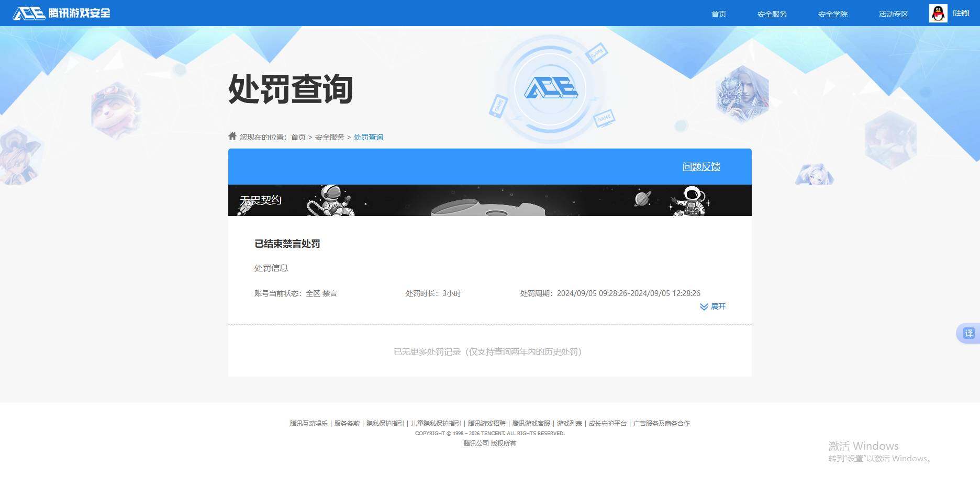Image resolution: width=980 pixels, height=489 pixels.
Task: Click the 问题反馈 feedback link
Action: [701, 166]
